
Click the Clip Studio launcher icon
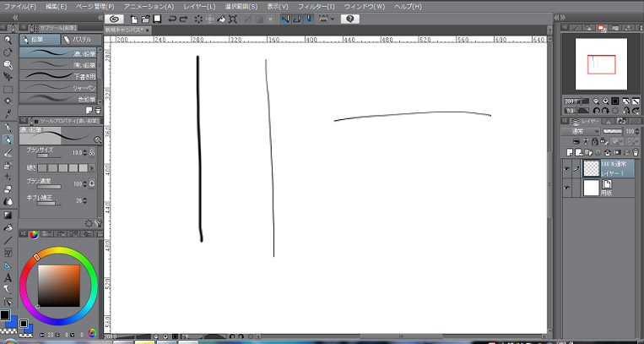(x=115, y=18)
